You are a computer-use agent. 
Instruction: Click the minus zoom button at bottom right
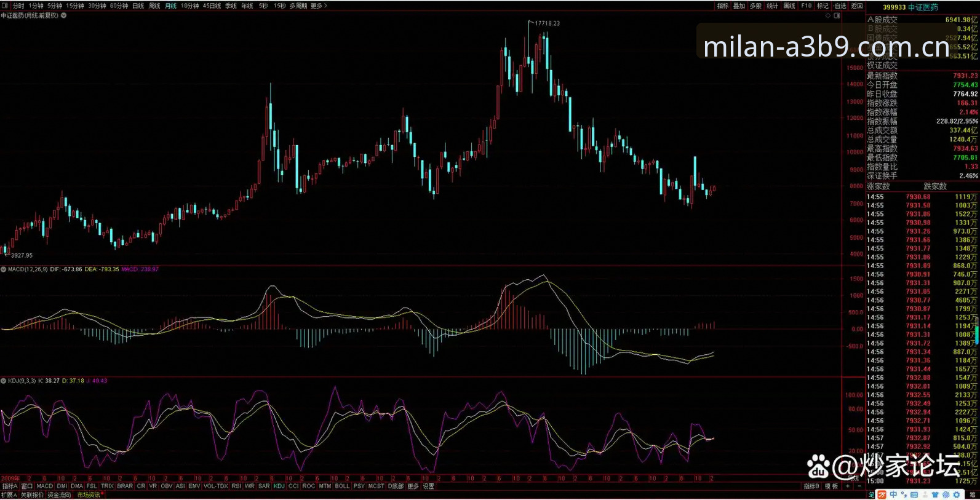[859, 486]
